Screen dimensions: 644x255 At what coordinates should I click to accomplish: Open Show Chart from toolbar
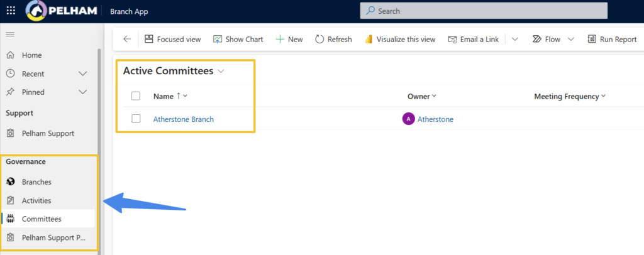coord(218,39)
